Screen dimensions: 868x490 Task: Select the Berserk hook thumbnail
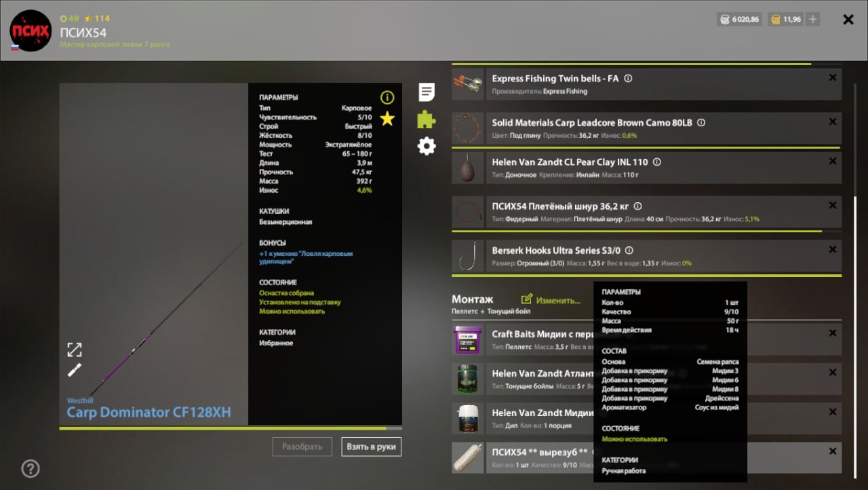pos(468,256)
